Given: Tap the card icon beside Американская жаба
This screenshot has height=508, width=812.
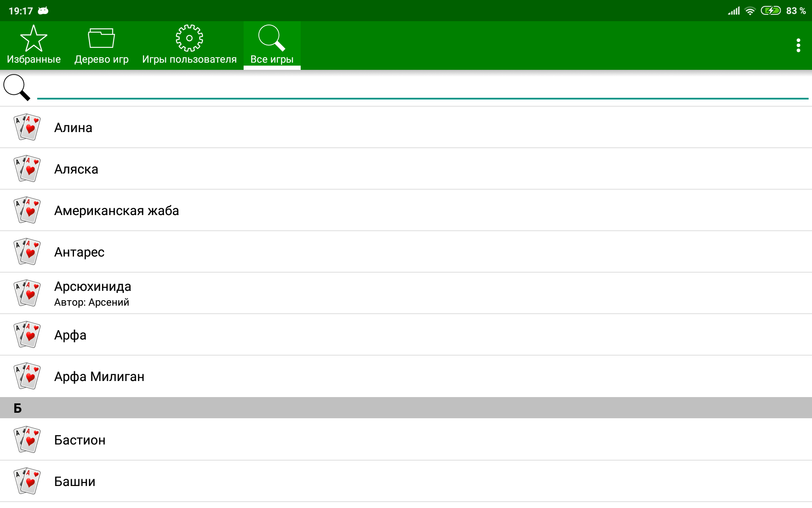Looking at the screenshot, I should (x=27, y=210).
